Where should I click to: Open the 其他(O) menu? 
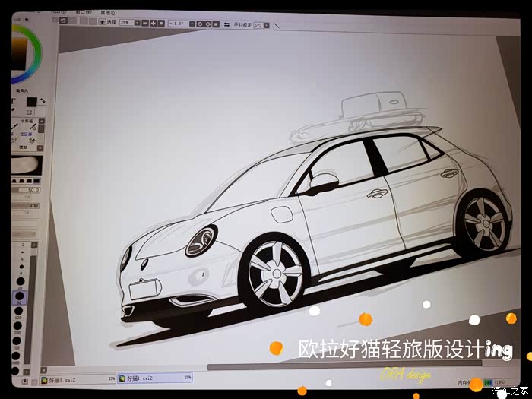coord(108,13)
